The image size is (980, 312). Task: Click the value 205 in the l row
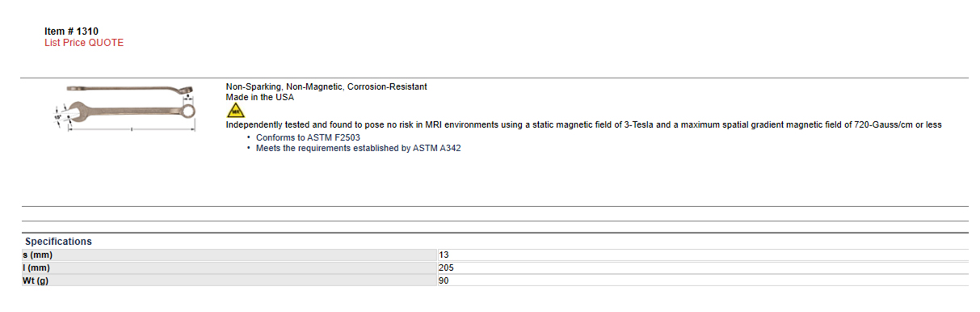tap(446, 268)
